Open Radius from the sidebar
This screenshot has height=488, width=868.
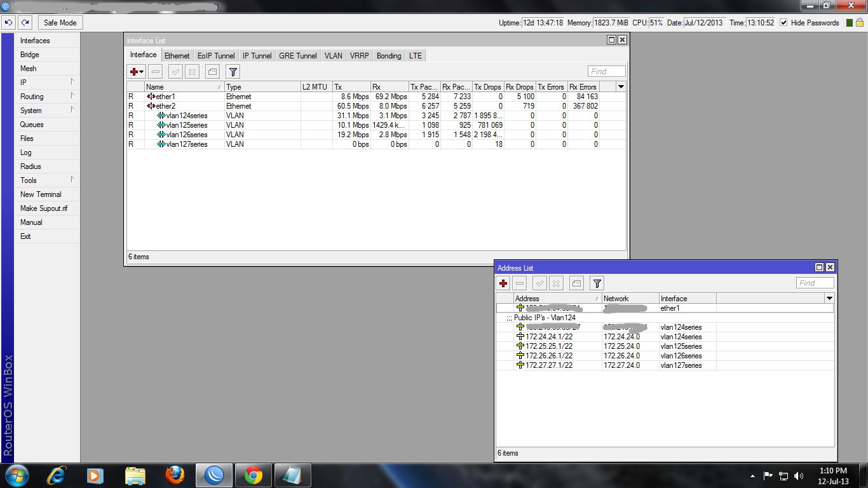48,166
